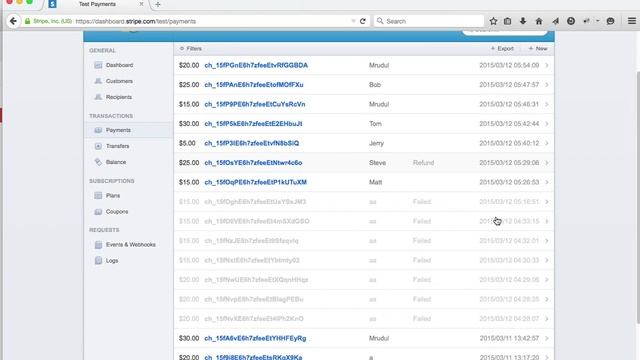Click the browser Search field
The width and height of the screenshot is (640, 360).
429,21
